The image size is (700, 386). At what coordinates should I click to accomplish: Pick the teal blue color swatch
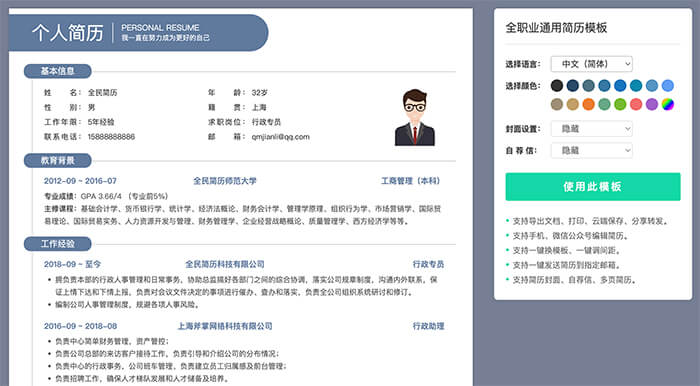pos(636,86)
